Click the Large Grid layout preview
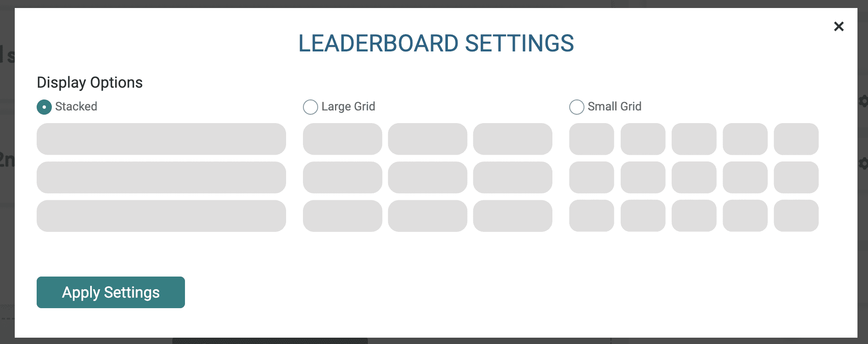This screenshot has width=868, height=344. [x=428, y=177]
